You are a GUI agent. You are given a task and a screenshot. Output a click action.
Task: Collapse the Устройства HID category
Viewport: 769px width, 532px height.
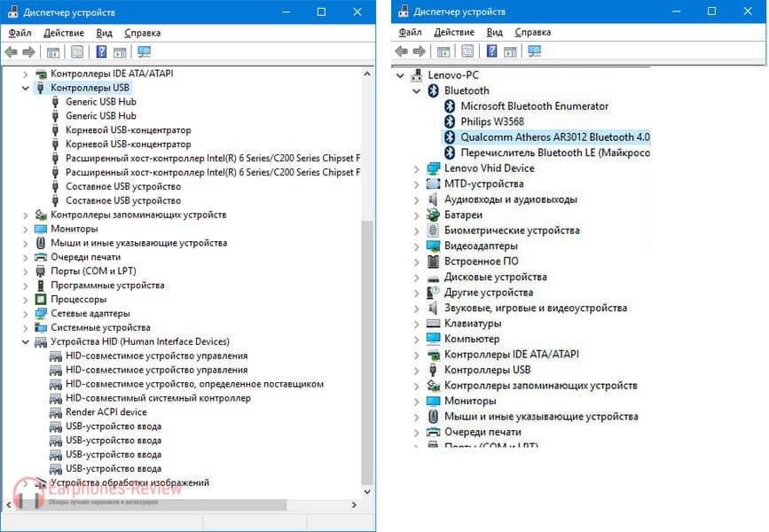click(x=25, y=342)
